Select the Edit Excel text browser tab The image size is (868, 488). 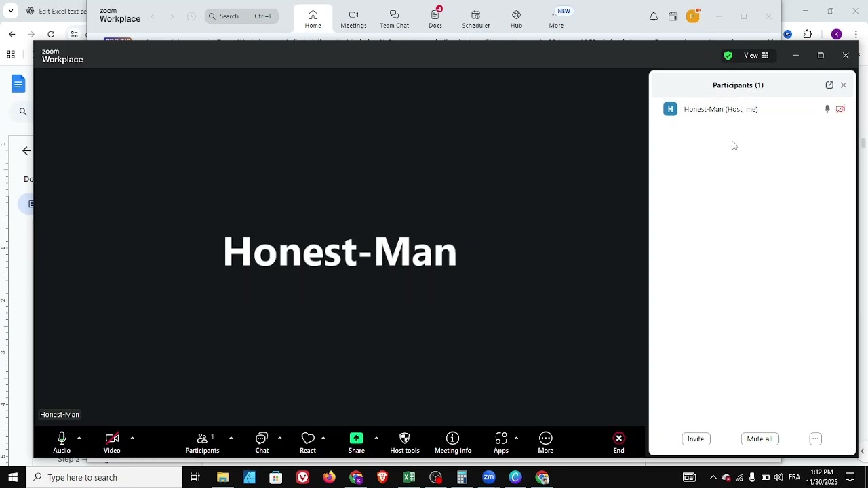[56, 11]
